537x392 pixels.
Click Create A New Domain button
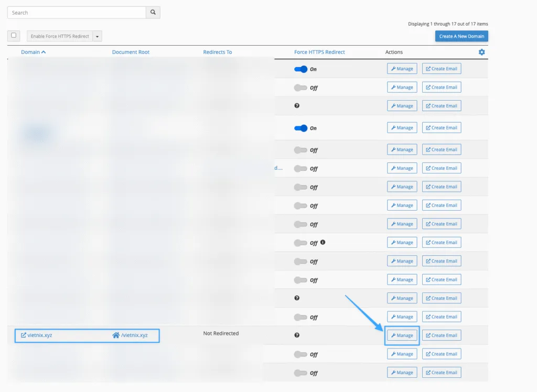(x=461, y=36)
